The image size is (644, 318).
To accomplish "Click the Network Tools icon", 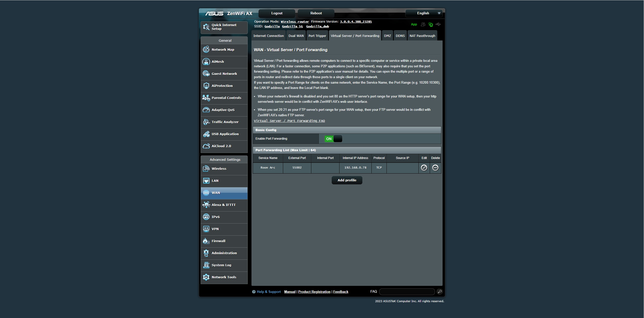I will (x=206, y=277).
